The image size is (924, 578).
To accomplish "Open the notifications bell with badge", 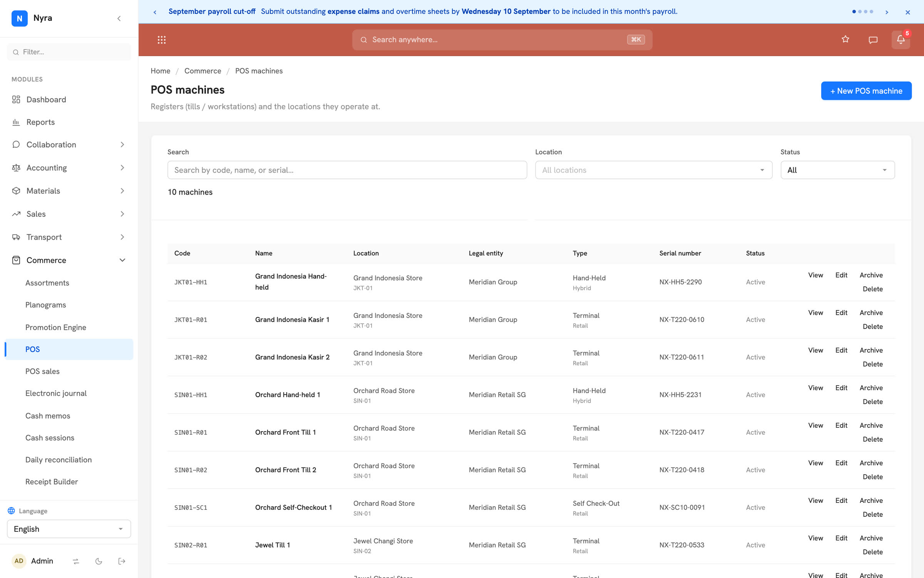I will point(901,40).
